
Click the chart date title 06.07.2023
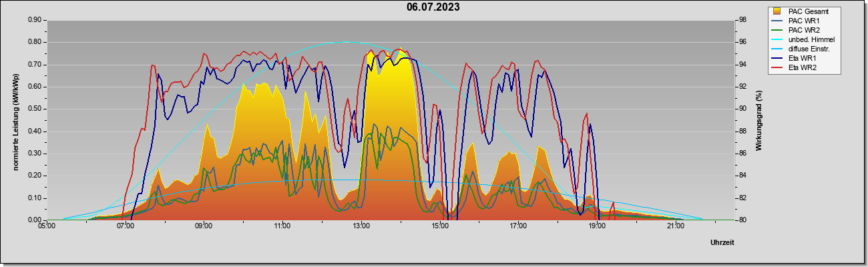pyautogui.click(x=433, y=7)
